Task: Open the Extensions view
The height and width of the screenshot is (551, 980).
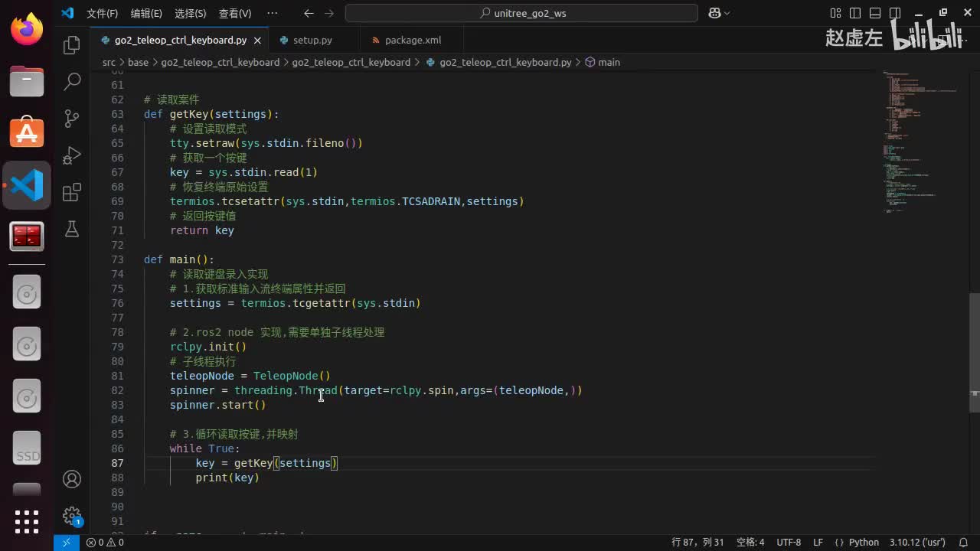Action: click(72, 192)
